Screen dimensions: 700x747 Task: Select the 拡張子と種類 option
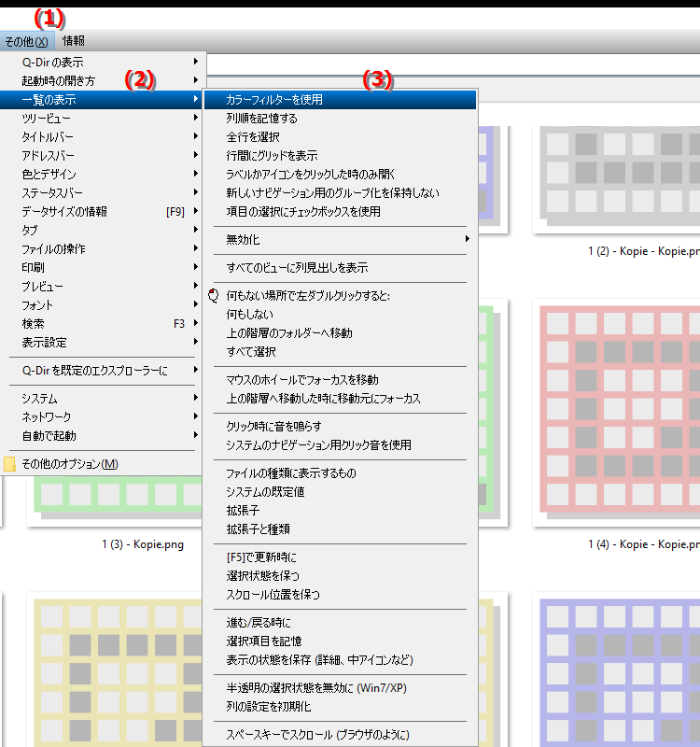click(x=340, y=529)
